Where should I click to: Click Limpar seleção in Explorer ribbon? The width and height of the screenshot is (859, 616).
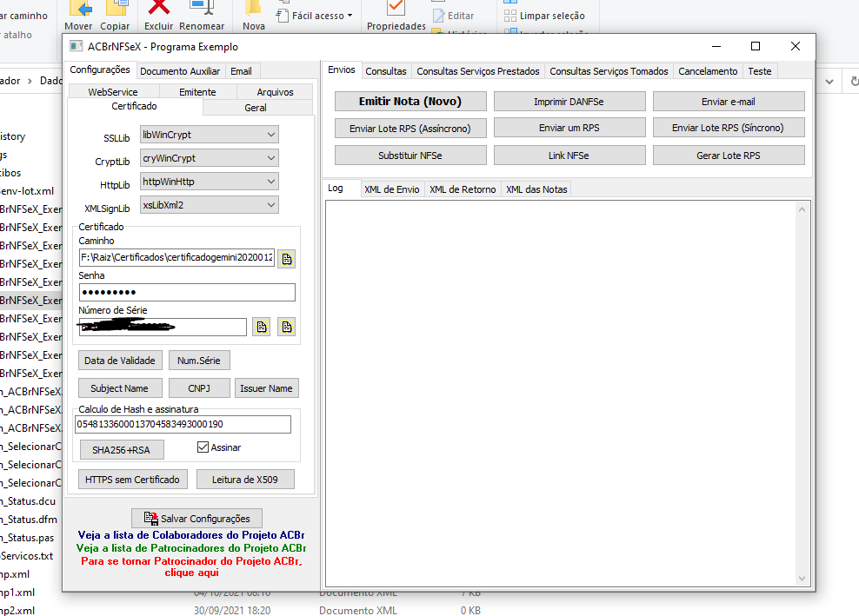click(x=544, y=16)
